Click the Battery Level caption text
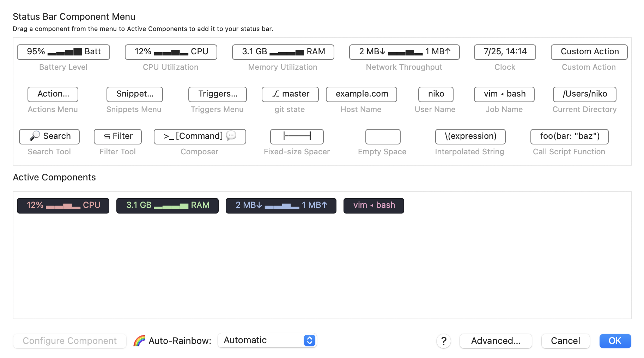This screenshot has height=358, width=644. [x=63, y=67]
